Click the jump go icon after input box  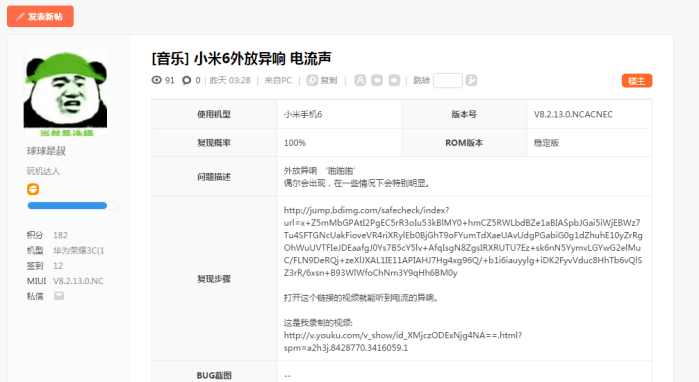click(x=471, y=80)
